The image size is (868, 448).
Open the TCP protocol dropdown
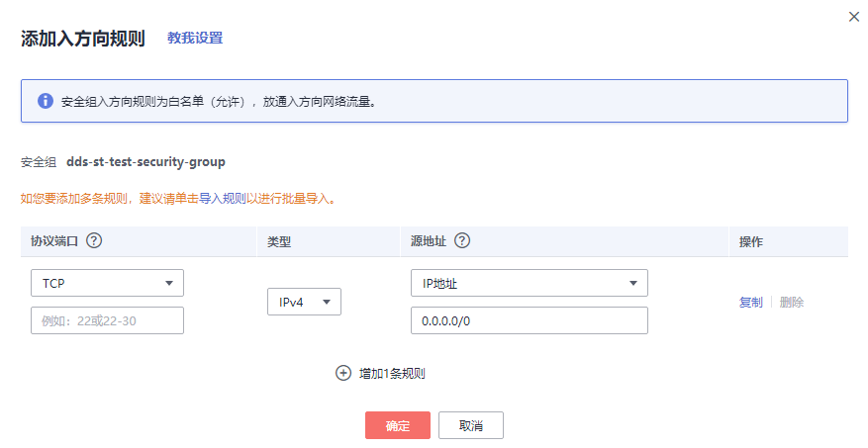(x=108, y=283)
